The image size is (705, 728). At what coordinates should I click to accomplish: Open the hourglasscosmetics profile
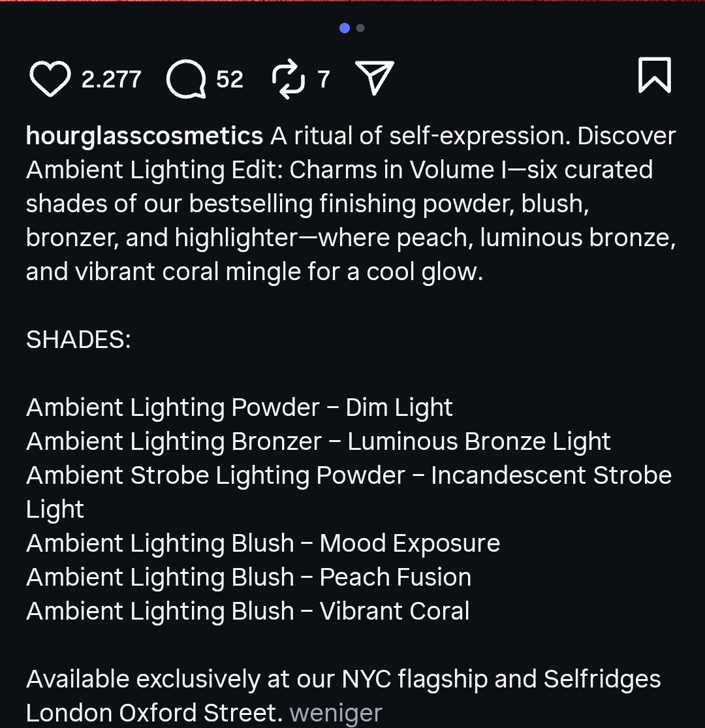coord(144,136)
